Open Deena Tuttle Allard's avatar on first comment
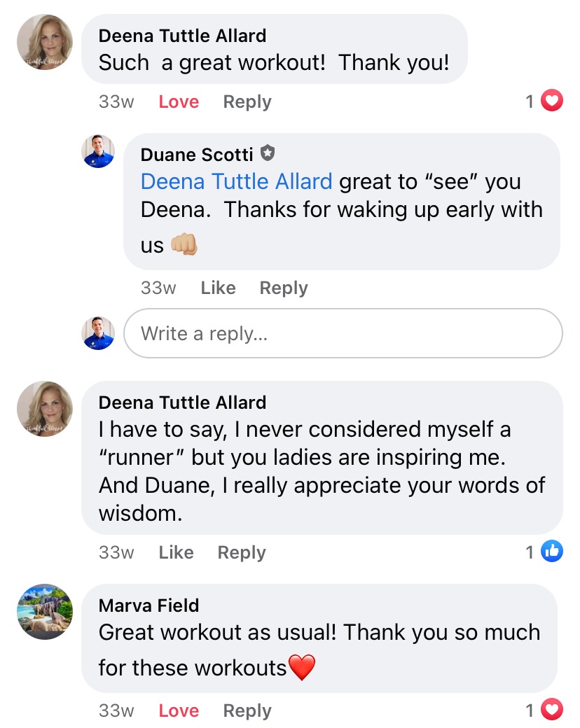Image resolution: width=580 pixels, height=728 pixels. tap(45, 42)
